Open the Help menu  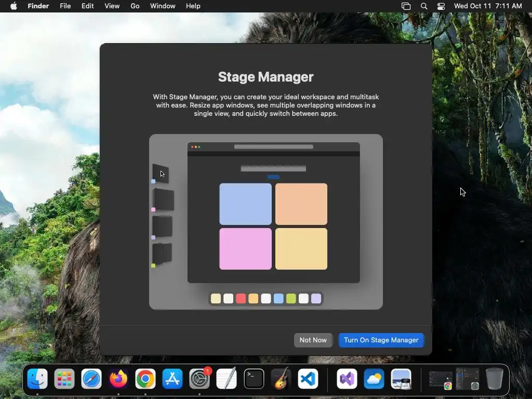193,6
